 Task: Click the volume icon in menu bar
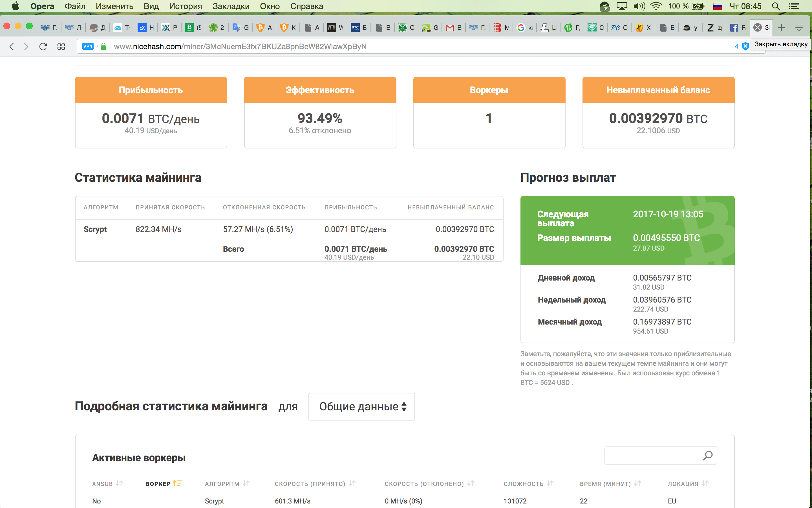point(639,6)
